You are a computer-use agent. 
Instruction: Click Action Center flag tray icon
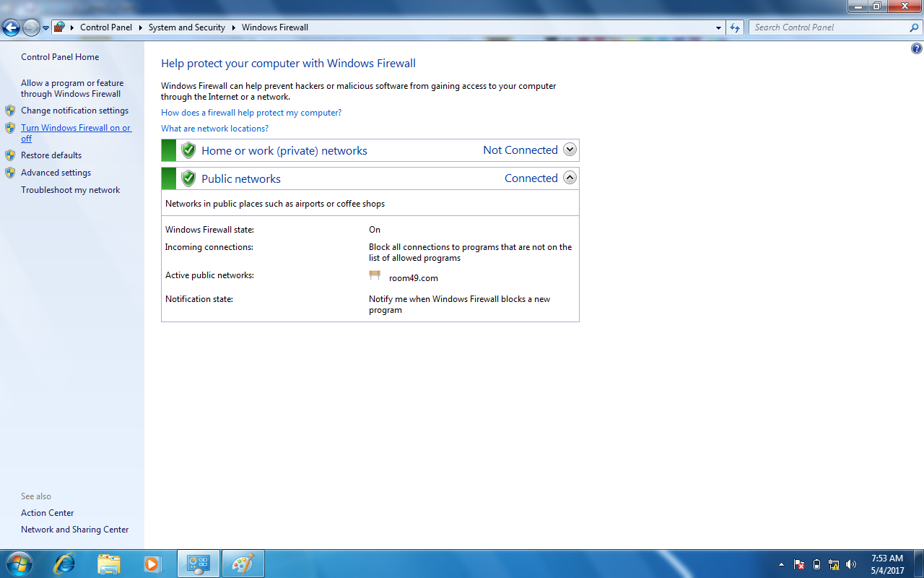pos(799,564)
